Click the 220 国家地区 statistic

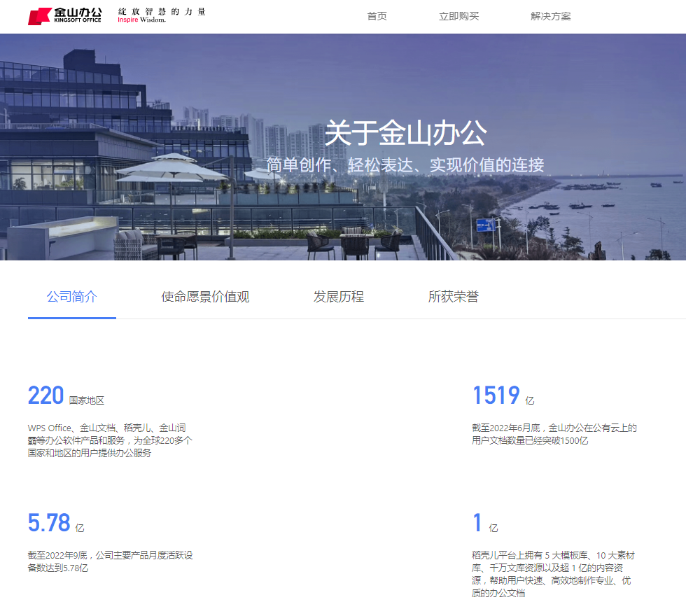66,396
